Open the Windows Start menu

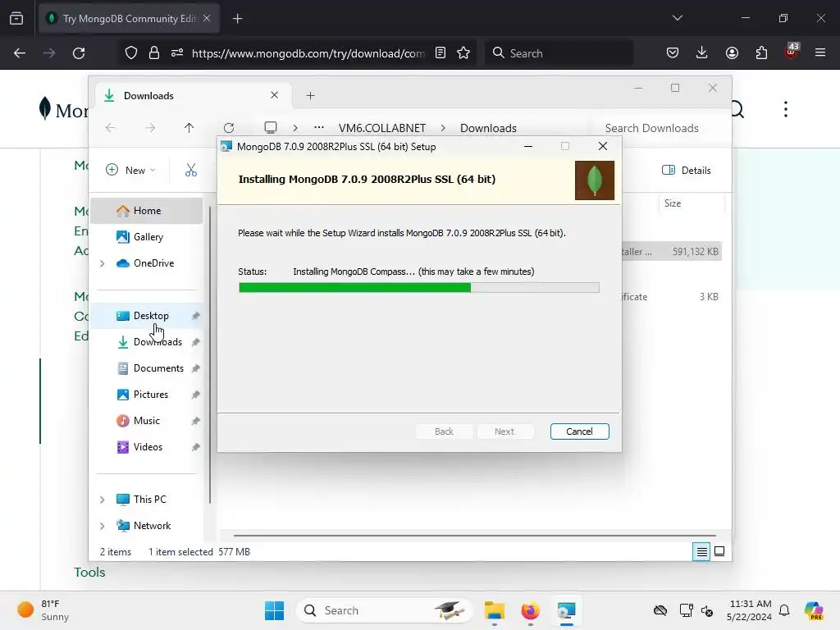274,610
